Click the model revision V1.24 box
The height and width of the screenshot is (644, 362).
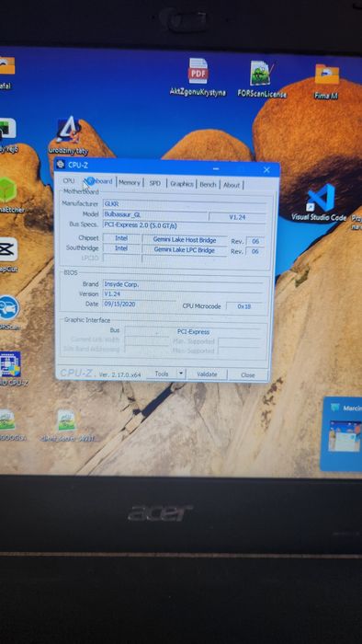click(237, 217)
